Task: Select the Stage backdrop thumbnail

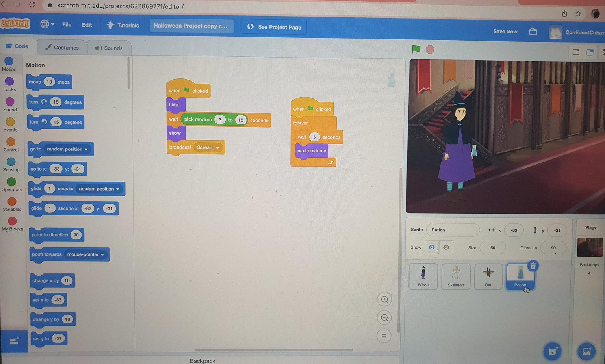Action: (590, 247)
